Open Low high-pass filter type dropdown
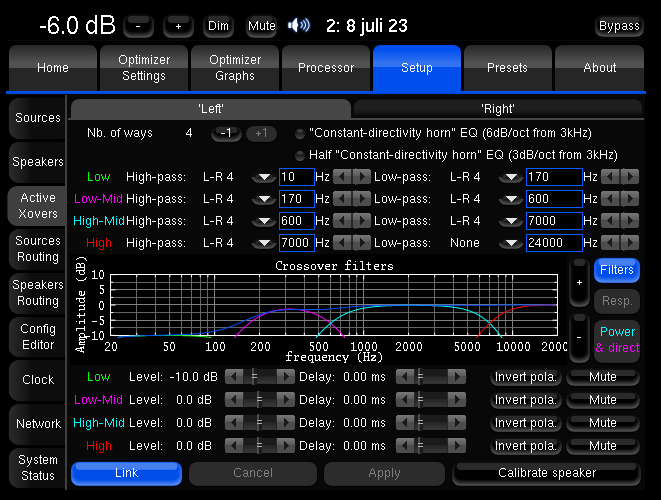The height and width of the screenshot is (500, 661). tap(263, 178)
